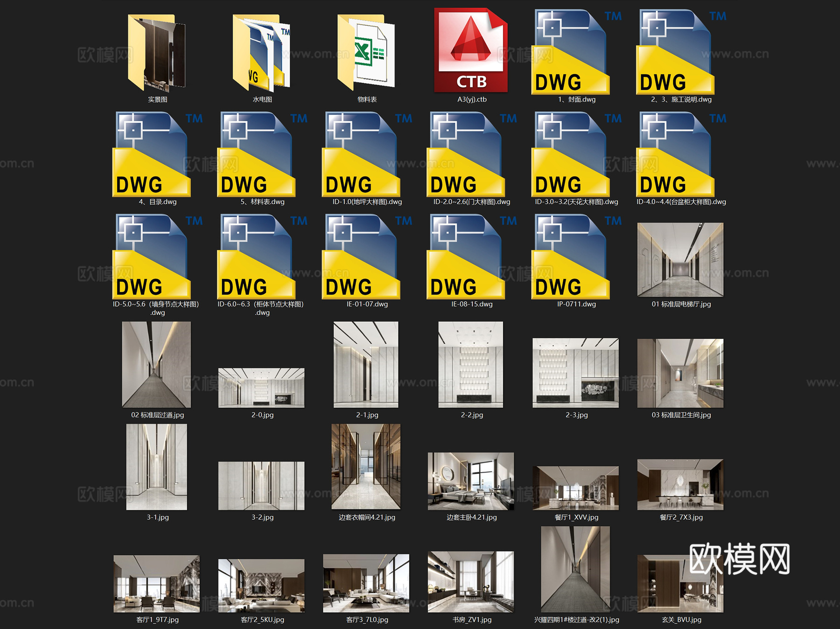Select the IP-0711.dwg drawing icon
Image resolution: width=840 pixels, height=629 pixels.
[x=576, y=256]
